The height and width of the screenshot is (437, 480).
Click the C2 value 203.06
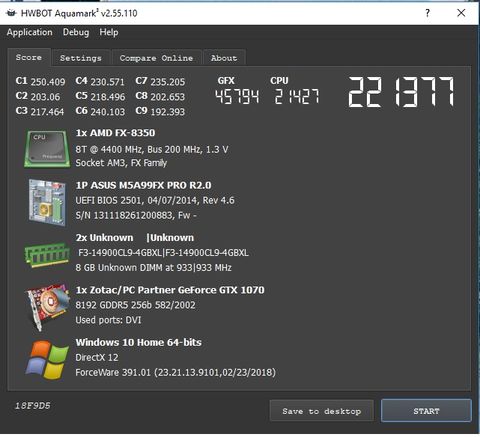click(x=45, y=97)
